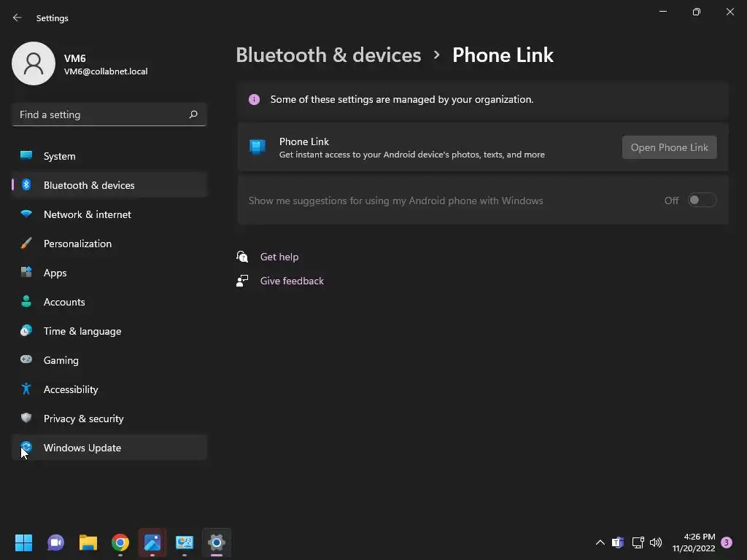
Task: Click the Network wifi icon in sidebar
Action: click(x=26, y=214)
